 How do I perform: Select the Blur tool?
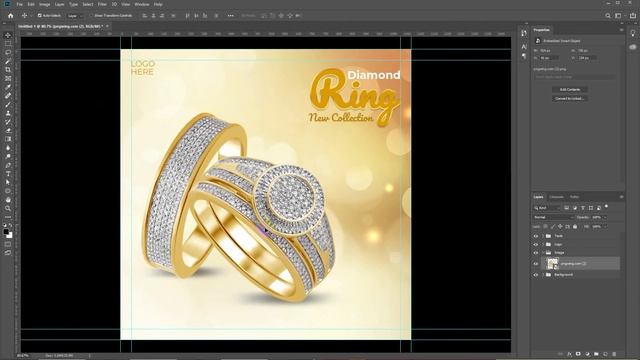[8, 148]
